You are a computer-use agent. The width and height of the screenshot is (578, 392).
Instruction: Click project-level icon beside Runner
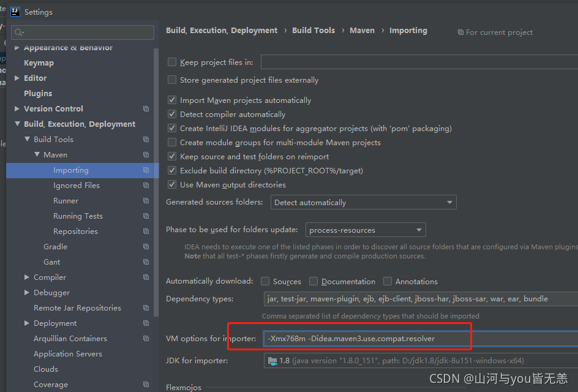tap(146, 201)
